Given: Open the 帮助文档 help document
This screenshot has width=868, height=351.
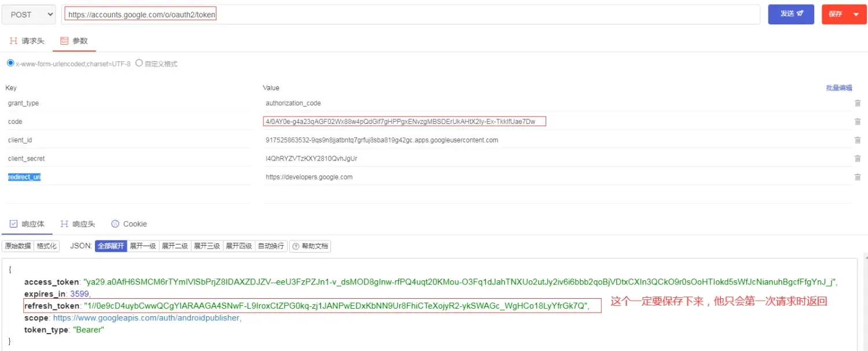Looking at the screenshot, I should 310,246.
